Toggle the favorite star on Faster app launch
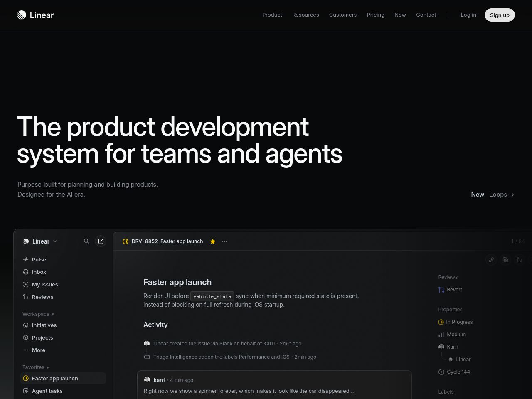Screen dimensions: 532x399 click(213, 241)
